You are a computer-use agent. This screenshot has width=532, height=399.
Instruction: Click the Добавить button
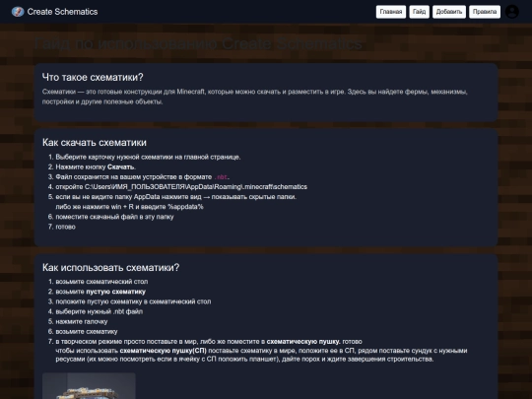[449, 12]
